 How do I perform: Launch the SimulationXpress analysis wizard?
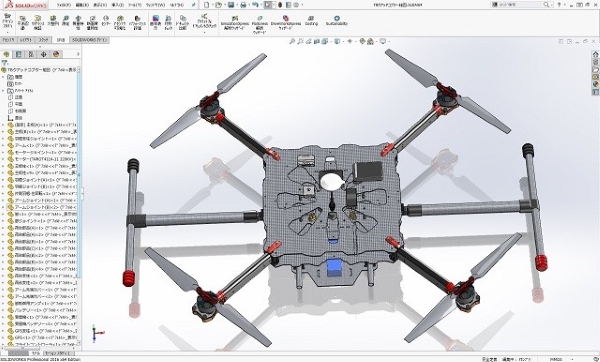coord(235,23)
